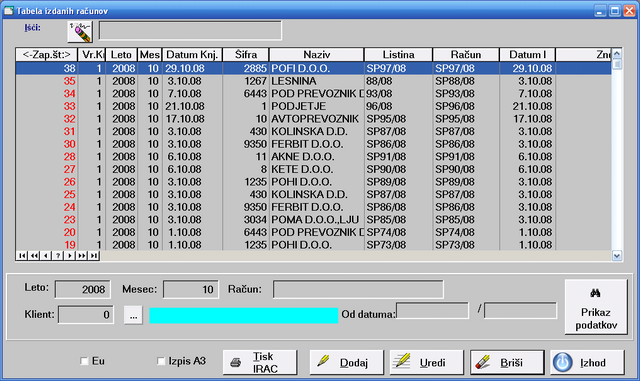
Task: Jump back page with double-left arrow
Action: [x=34, y=256]
